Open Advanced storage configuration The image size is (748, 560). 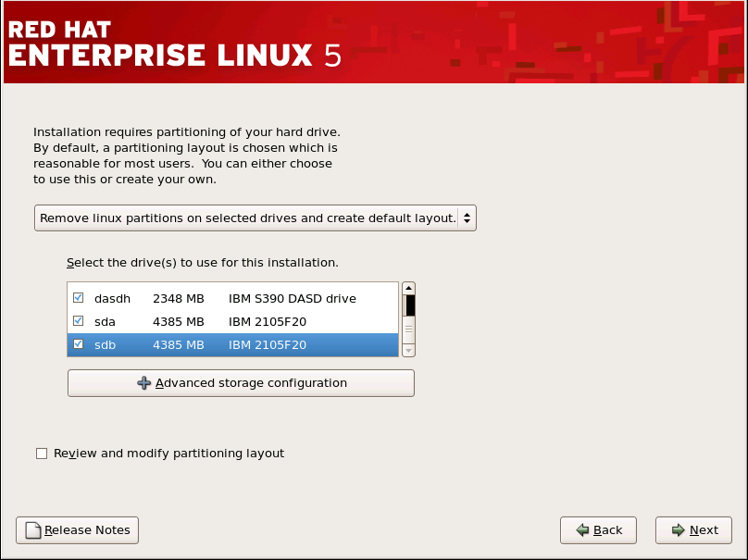pyautogui.click(x=241, y=383)
